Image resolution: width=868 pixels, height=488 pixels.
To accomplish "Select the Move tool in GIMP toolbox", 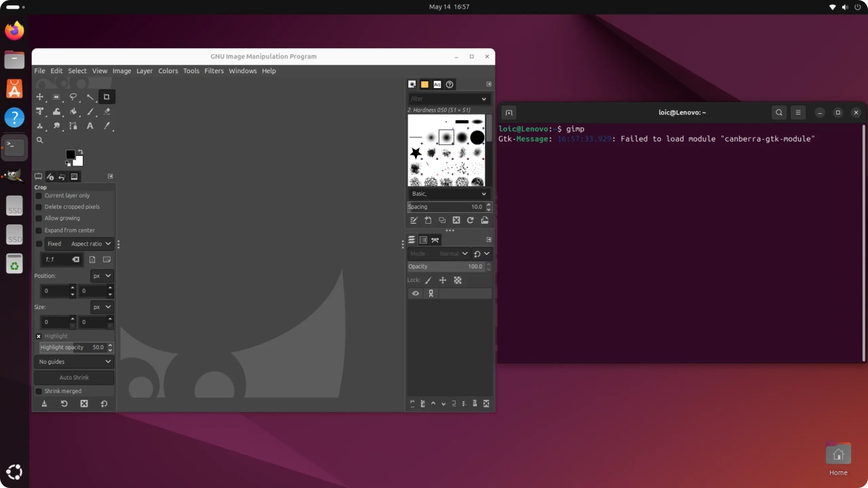I will click(40, 97).
